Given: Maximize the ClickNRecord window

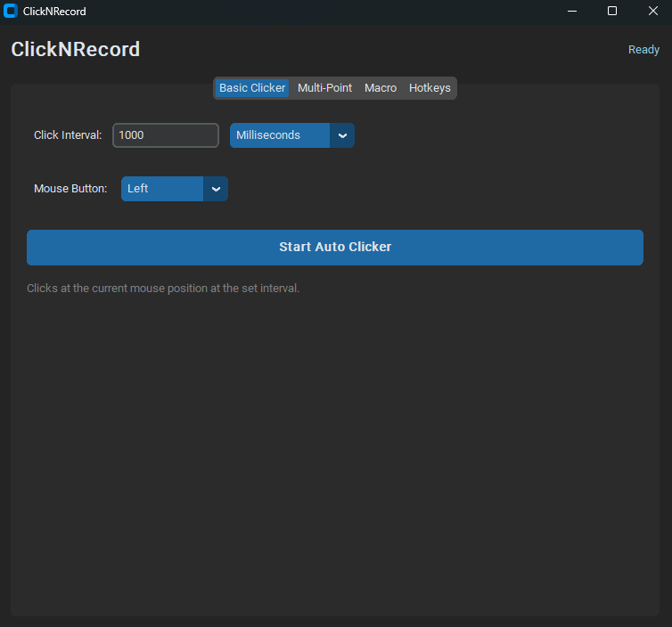Looking at the screenshot, I should click(x=612, y=12).
